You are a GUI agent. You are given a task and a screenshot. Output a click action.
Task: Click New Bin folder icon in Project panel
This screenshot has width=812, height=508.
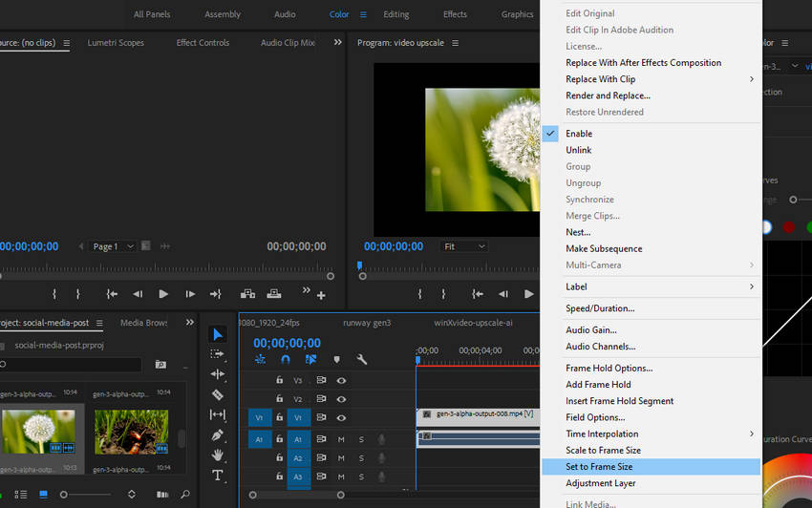click(x=161, y=365)
